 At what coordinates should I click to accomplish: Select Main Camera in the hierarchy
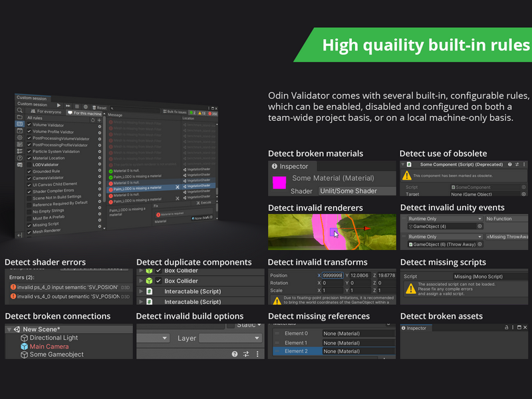pyautogui.click(x=49, y=346)
